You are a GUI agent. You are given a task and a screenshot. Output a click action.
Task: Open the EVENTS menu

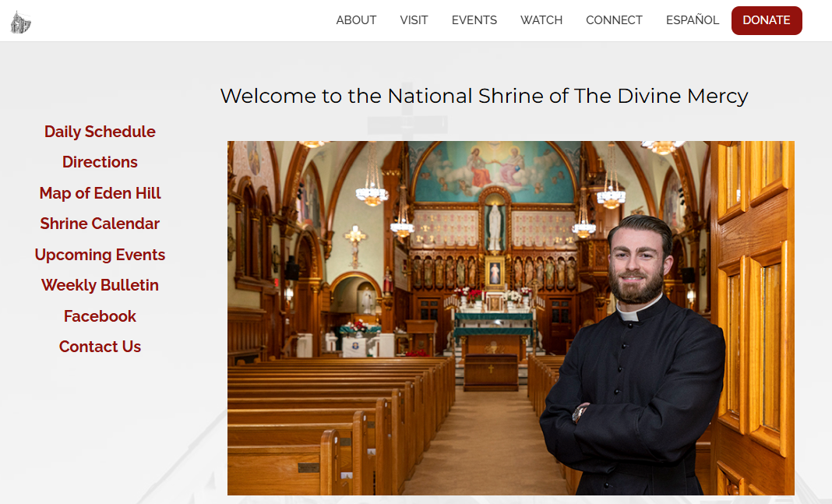point(474,20)
